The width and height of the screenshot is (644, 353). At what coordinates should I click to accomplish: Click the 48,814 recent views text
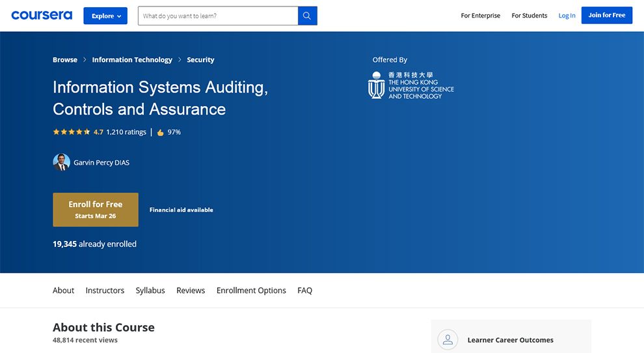85,340
